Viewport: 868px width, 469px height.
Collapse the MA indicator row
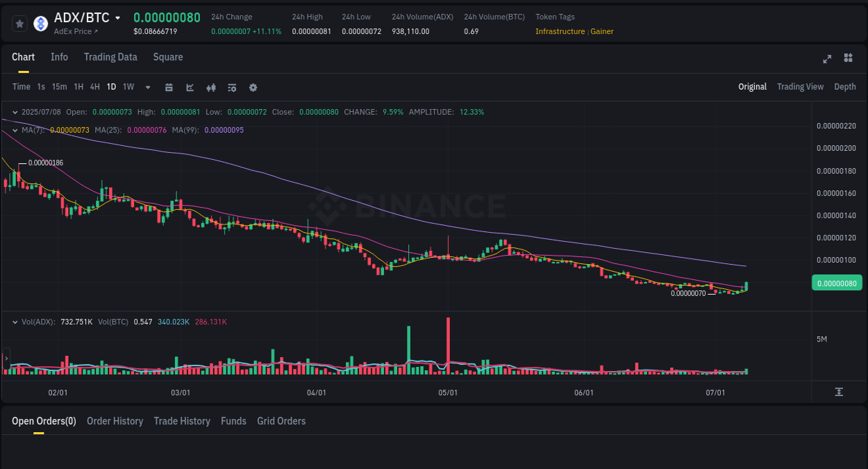tap(15, 131)
